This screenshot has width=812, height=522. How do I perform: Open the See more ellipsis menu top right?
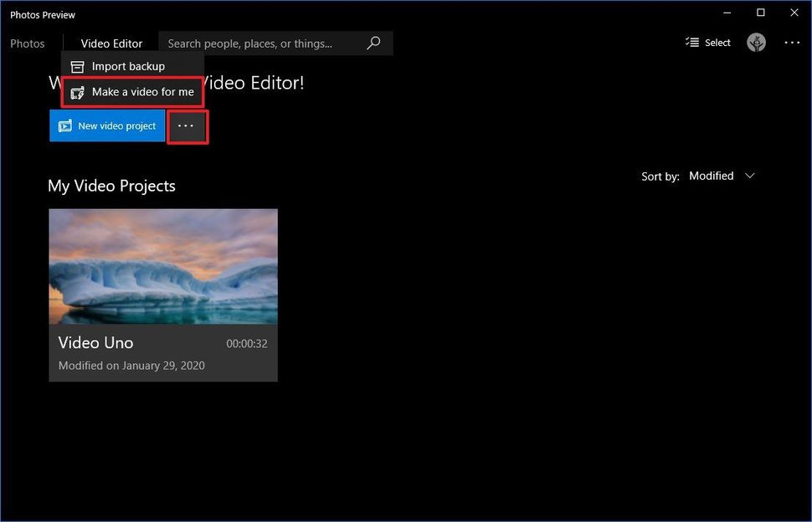(792, 42)
